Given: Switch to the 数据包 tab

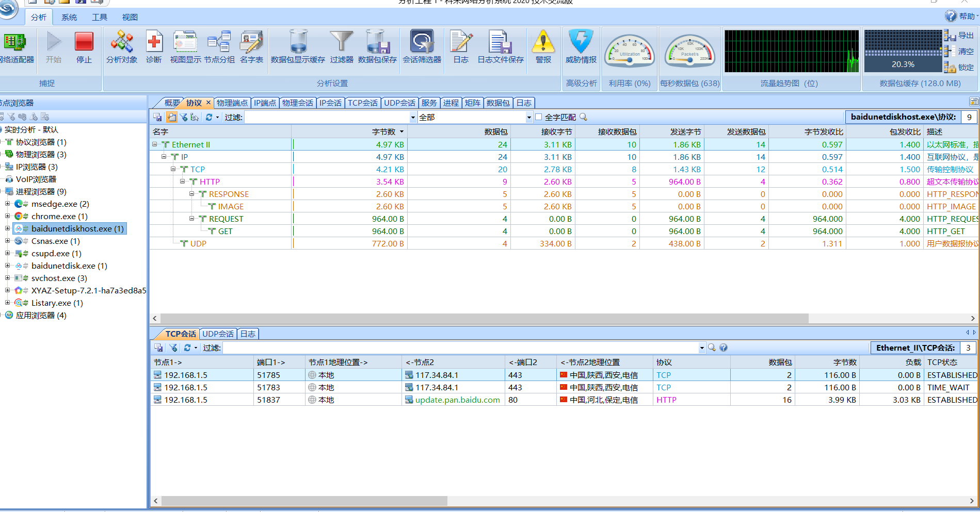Looking at the screenshot, I should point(498,103).
